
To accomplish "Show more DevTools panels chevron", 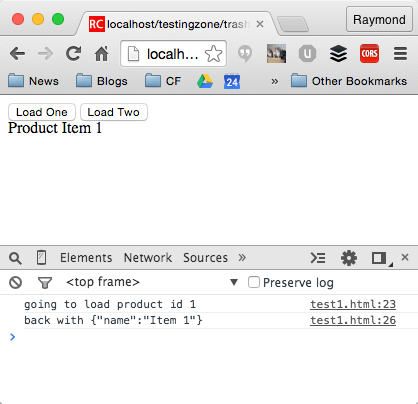I will click(242, 257).
